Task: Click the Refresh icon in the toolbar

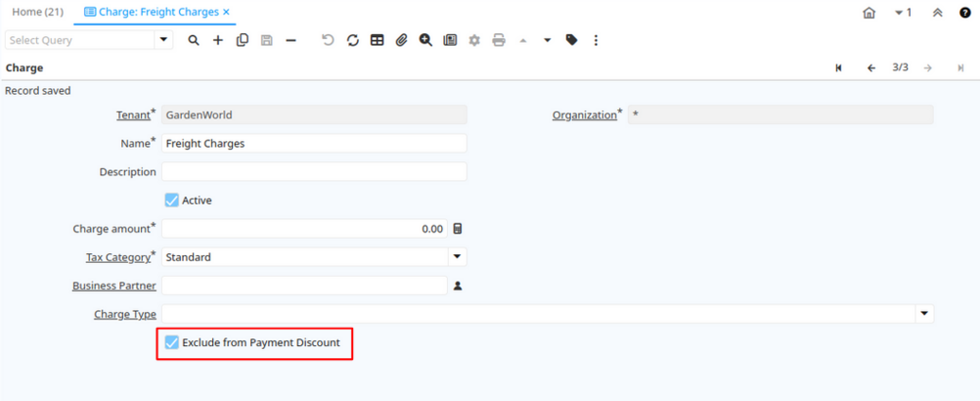Action: [x=353, y=40]
